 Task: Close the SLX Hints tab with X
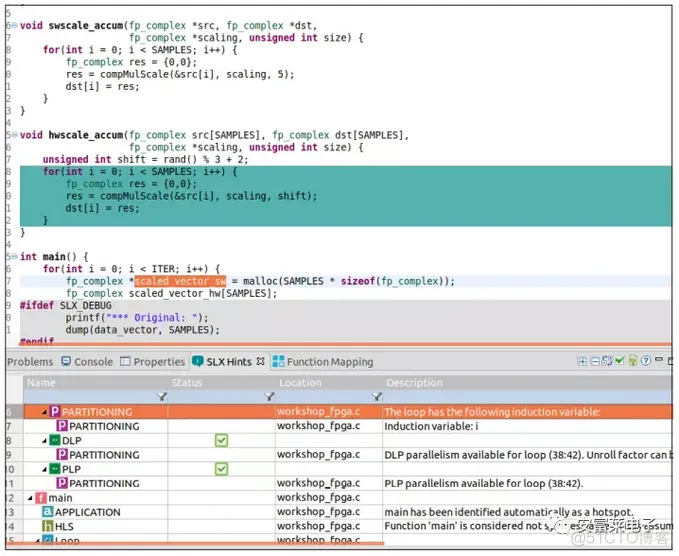260,361
